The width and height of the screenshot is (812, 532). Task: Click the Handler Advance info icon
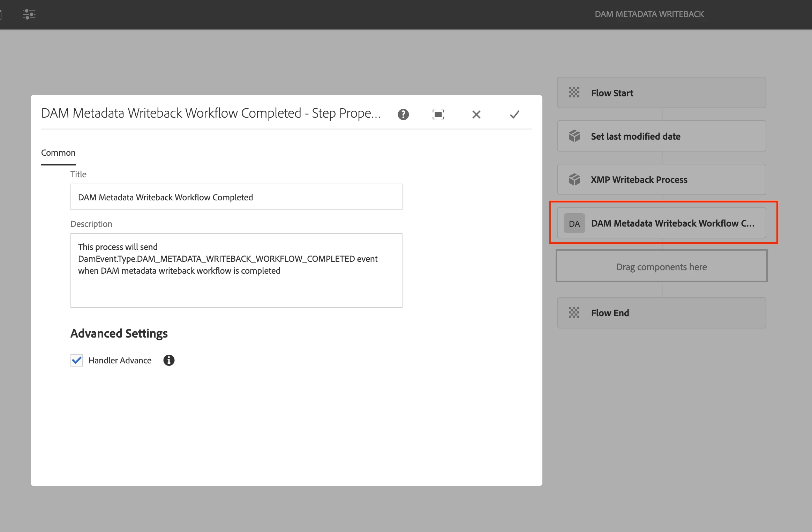tap(169, 360)
